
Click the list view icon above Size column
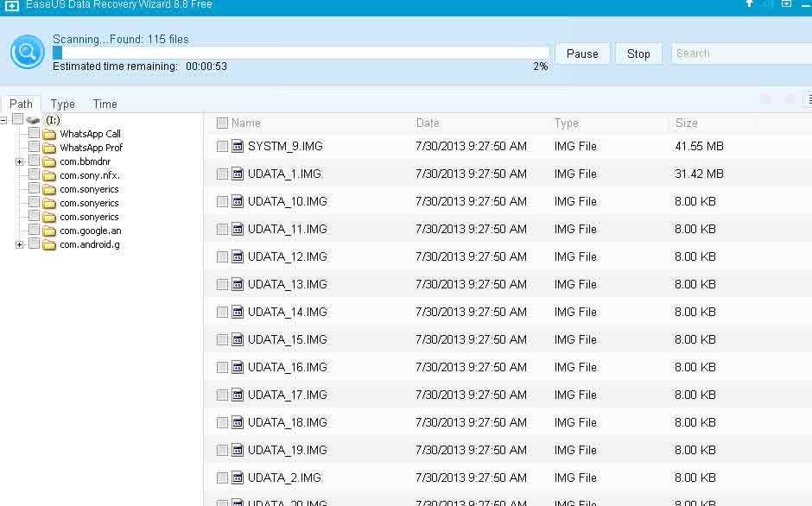click(809, 98)
